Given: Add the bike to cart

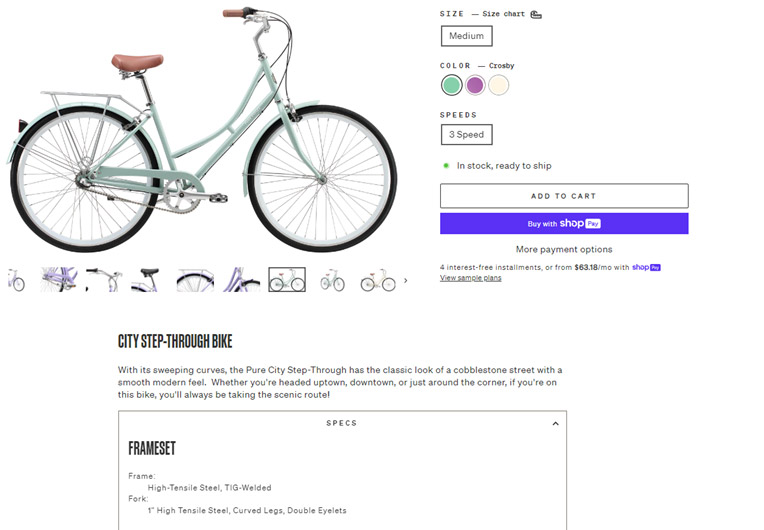Looking at the screenshot, I should pos(564,196).
